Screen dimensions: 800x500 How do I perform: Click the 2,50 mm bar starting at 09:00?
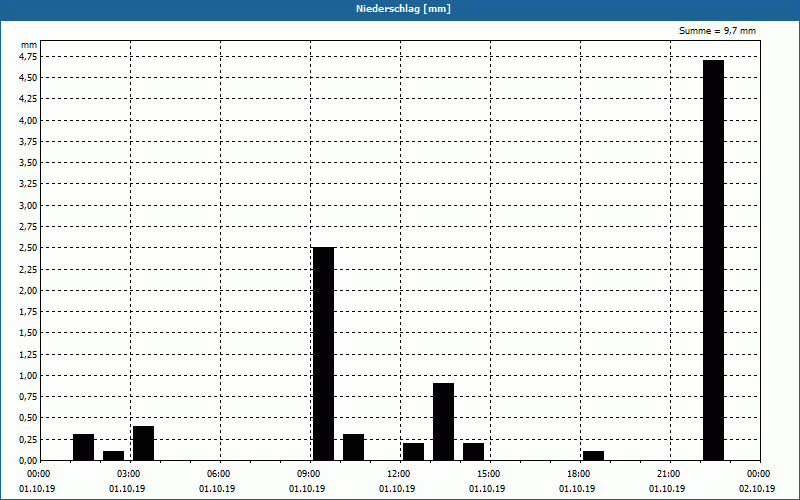click(x=323, y=354)
